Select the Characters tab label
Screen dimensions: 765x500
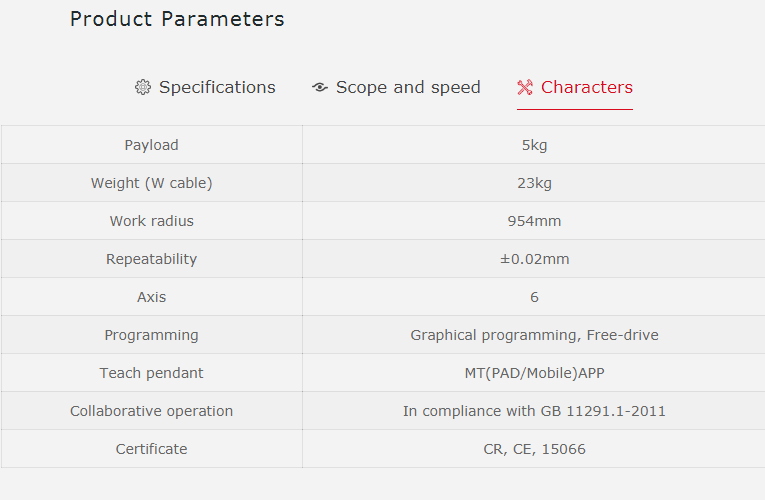pyautogui.click(x=587, y=87)
